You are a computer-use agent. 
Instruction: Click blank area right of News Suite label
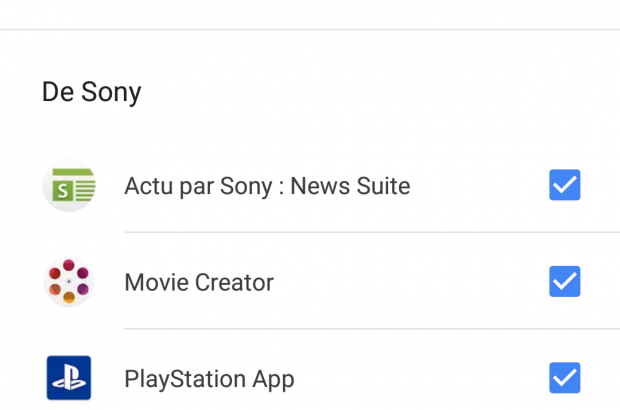tap(475, 186)
